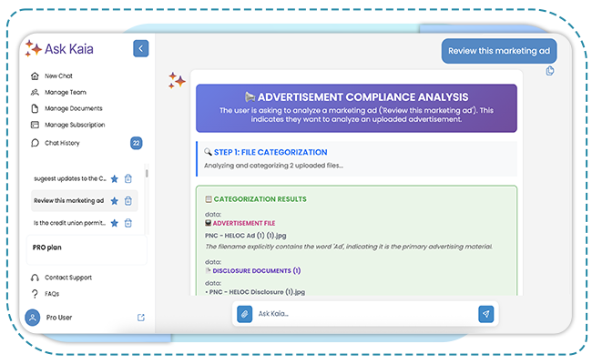This screenshot has height=364, width=592.
Task: Click the PRO plan card
Action: click(87, 249)
